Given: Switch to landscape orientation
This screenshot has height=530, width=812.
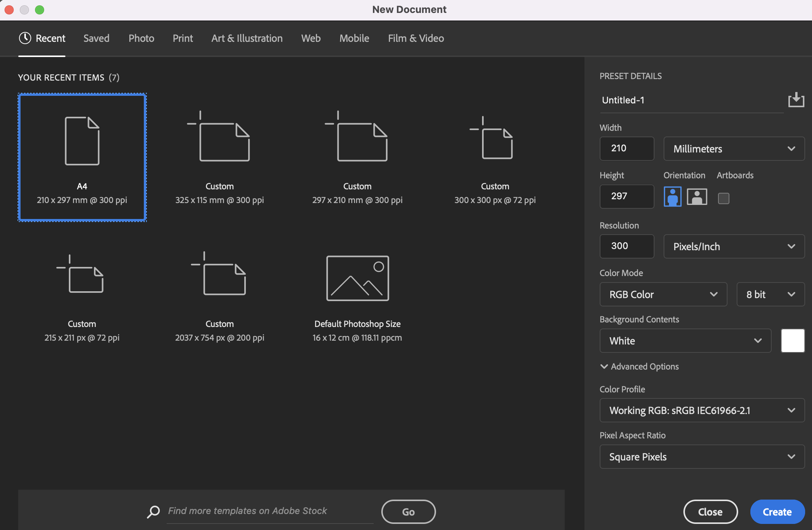Looking at the screenshot, I should point(697,197).
